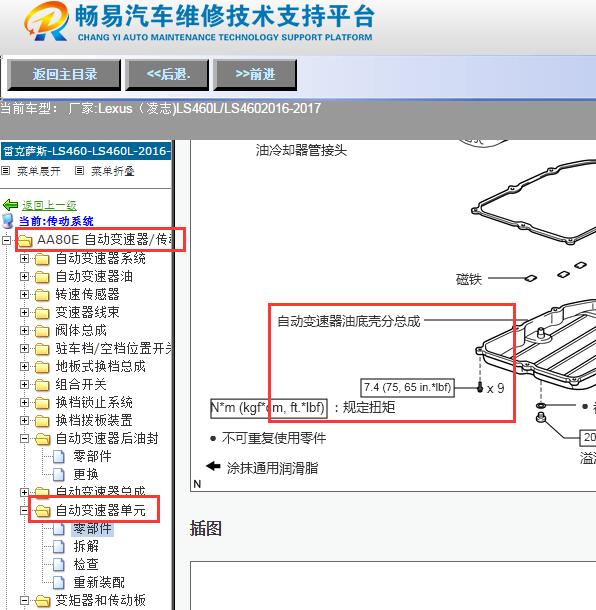The height and width of the screenshot is (610, 596).
Task: Click the 雷克萨斯-LS460-LS460L-2016 panel header
Action: (86, 151)
